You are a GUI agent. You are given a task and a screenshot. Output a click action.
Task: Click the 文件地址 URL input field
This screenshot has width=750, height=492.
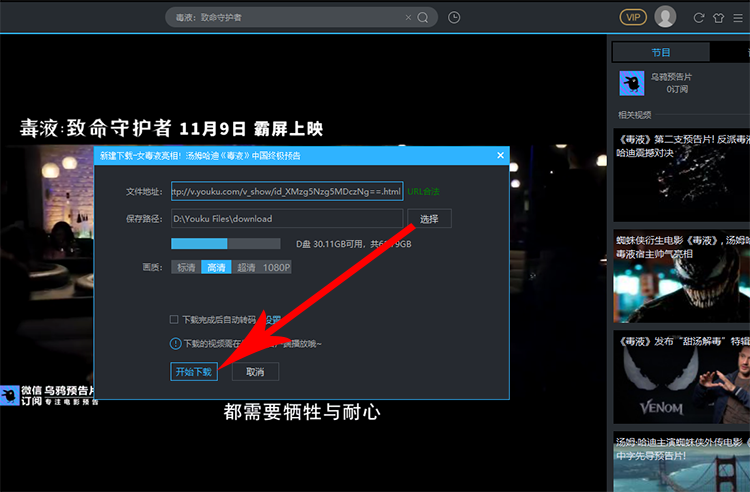[x=287, y=191]
